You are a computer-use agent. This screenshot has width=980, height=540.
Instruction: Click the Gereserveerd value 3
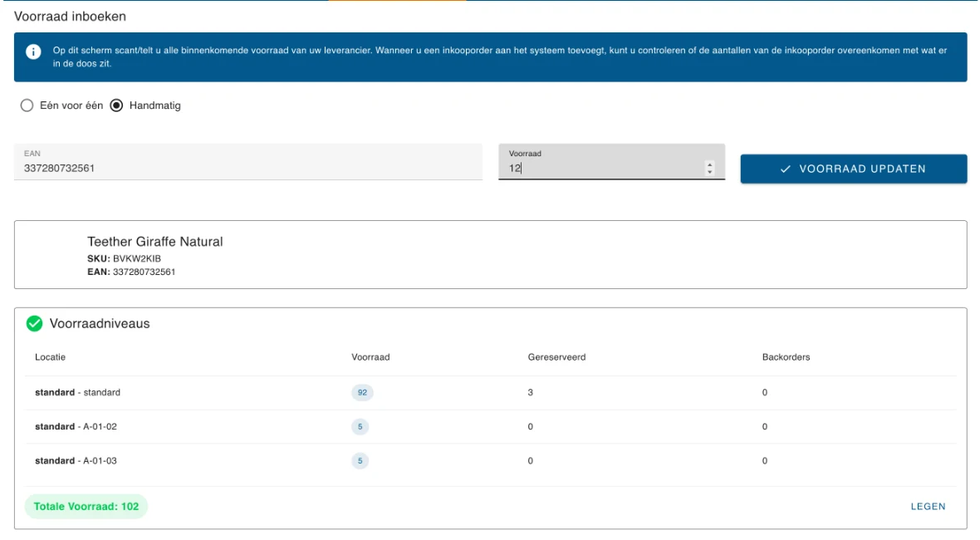click(x=531, y=392)
